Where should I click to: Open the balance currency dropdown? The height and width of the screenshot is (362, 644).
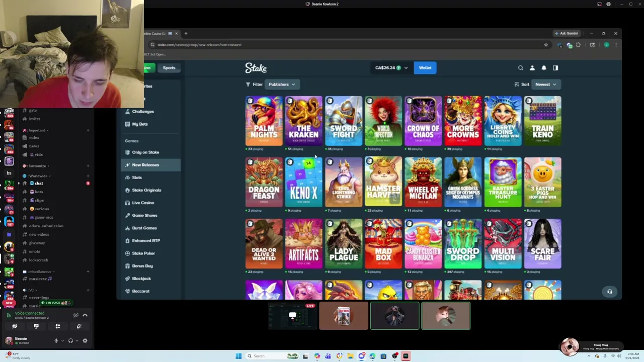click(391, 68)
